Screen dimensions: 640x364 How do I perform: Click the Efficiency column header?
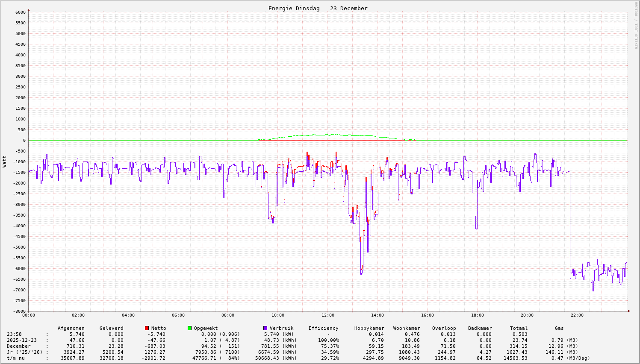(x=323, y=329)
